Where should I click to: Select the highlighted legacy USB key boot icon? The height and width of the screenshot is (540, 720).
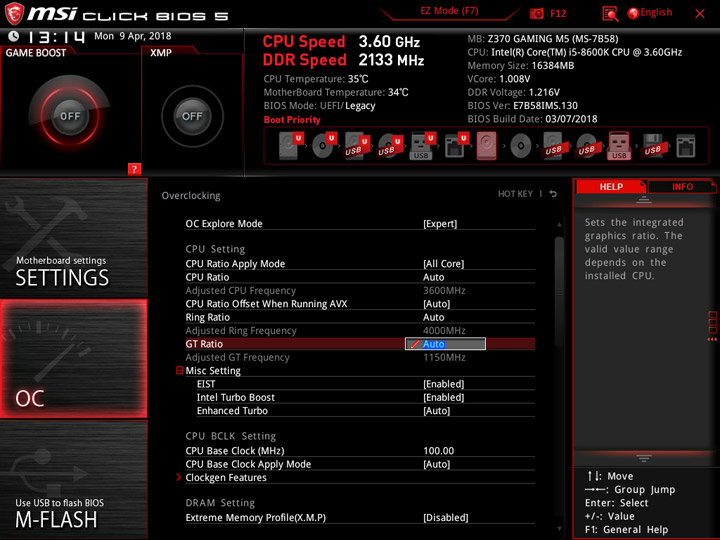619,146
